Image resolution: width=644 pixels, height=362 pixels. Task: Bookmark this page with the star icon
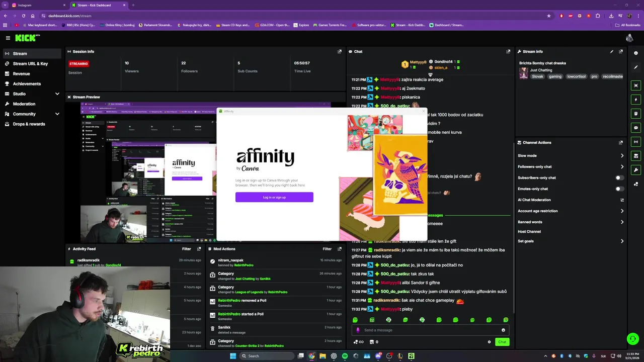point(548,16)
